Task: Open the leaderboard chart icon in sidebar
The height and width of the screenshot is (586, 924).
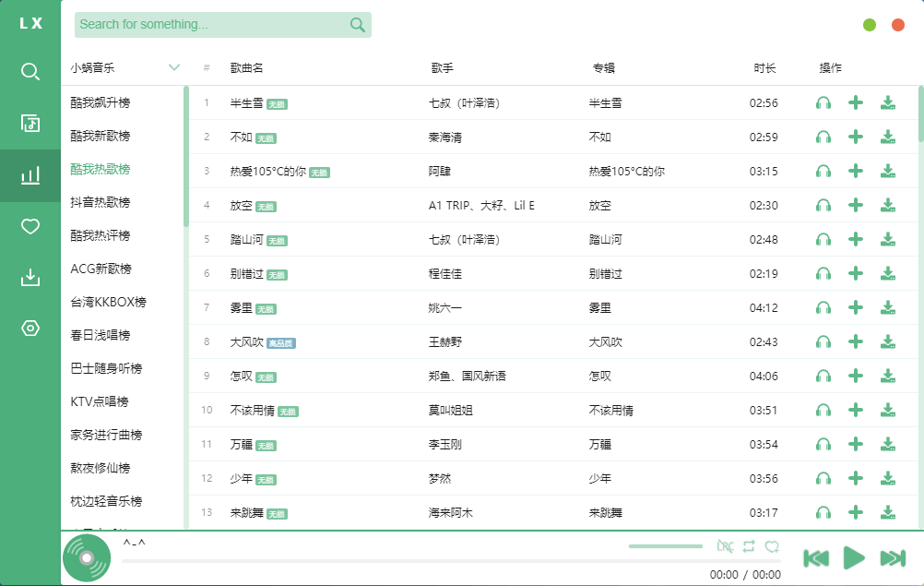Action: pos(30,175)
